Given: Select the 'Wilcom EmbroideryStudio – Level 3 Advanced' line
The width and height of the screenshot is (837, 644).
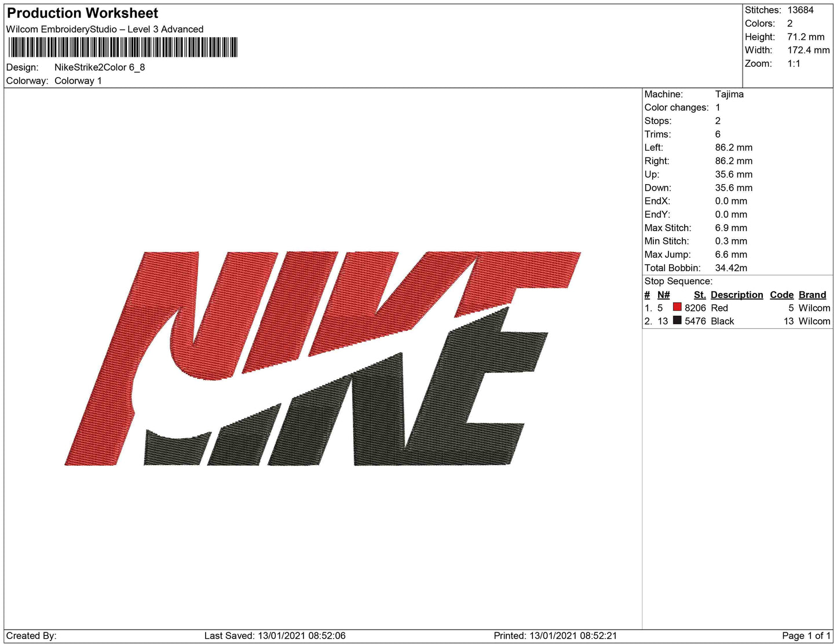Looking at the screenshot, I should tap(105, 29).
